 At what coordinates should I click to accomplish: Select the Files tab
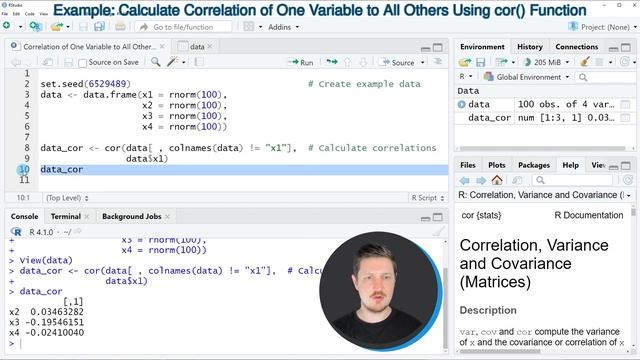point(468,165)
